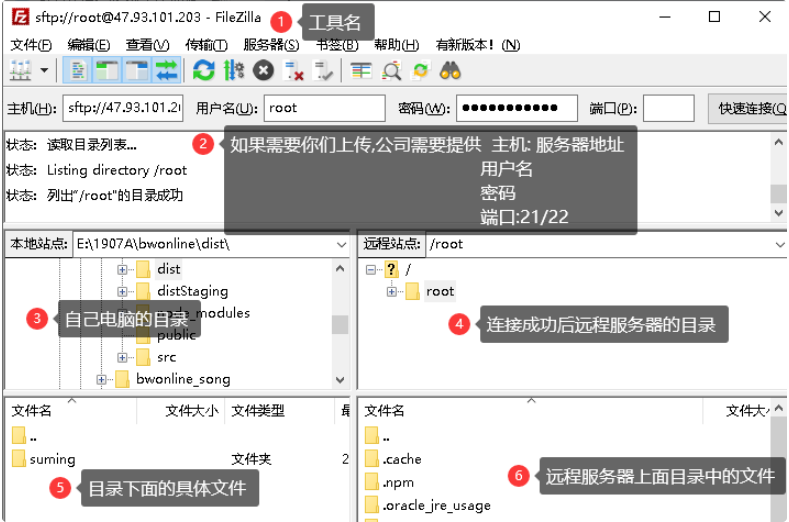Open the 帮助(H) menu
This screenshot has height=522, width=789.
[397, 45]
